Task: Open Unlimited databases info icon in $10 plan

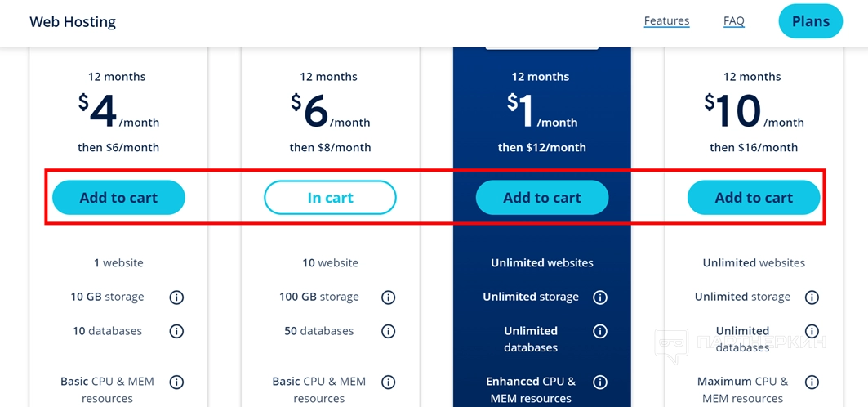Action: [812, 331]
